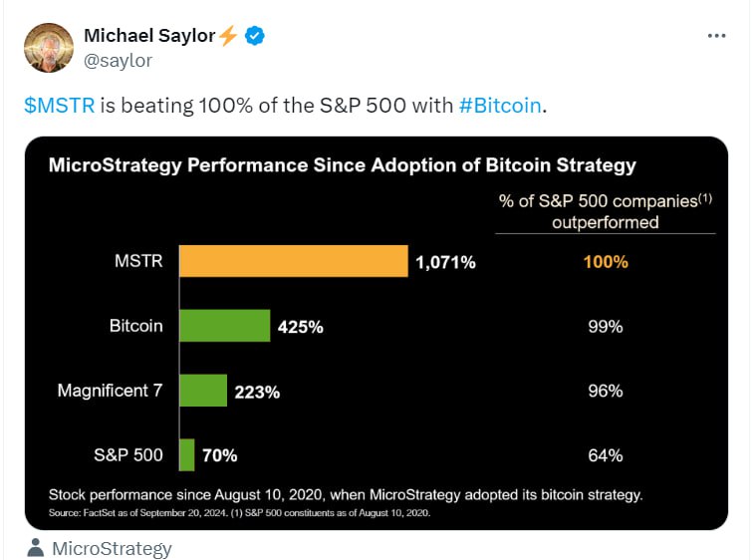Click the $MSTR cashtag link
752x560 pixels.
[60, 106]
